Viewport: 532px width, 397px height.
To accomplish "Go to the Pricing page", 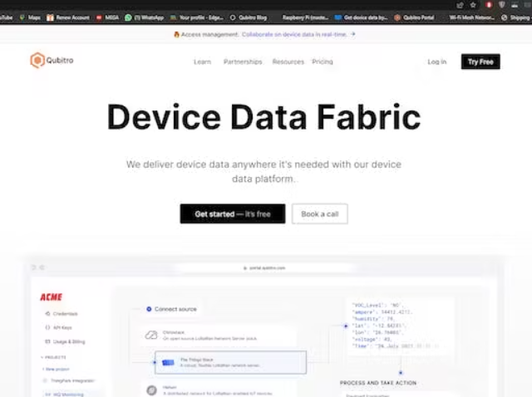I will pos(323,61).
